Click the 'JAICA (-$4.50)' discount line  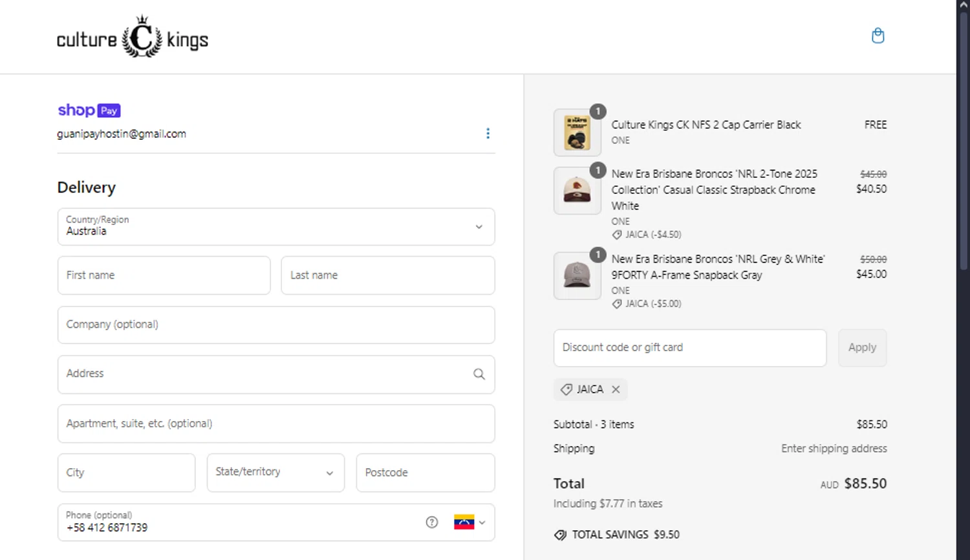(647, 235)
